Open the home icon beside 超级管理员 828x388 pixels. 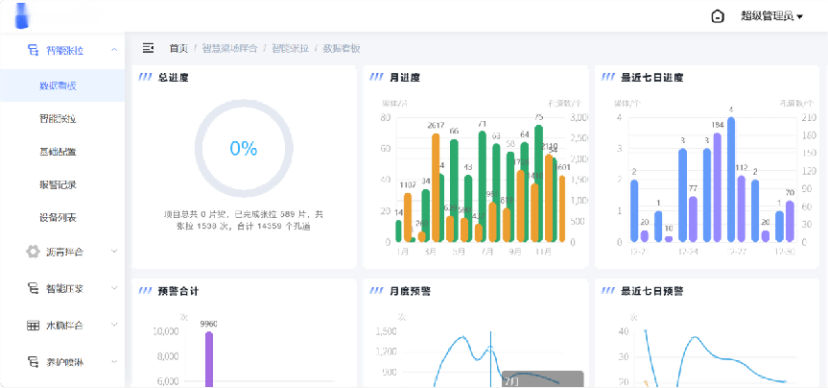coord(717,16)
